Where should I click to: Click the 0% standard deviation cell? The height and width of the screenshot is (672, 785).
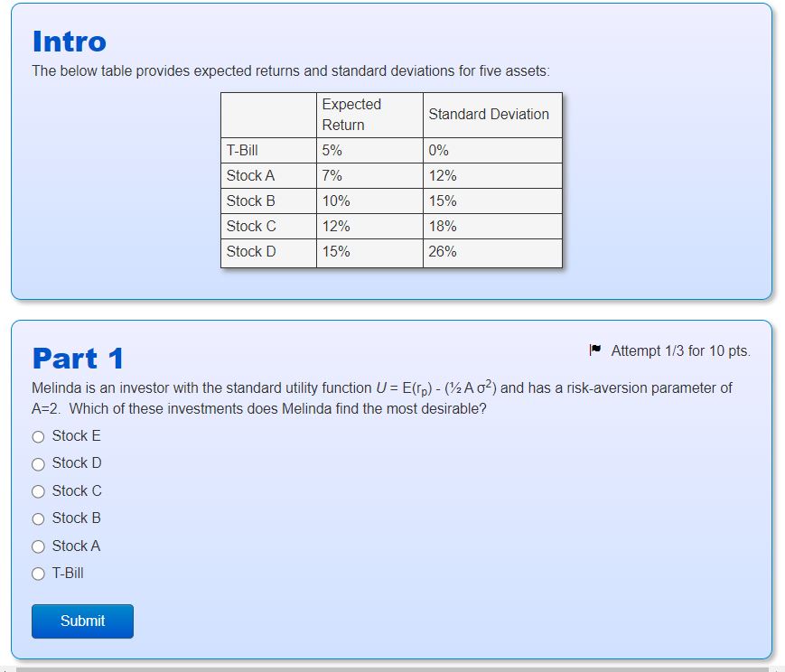(492, 150)
